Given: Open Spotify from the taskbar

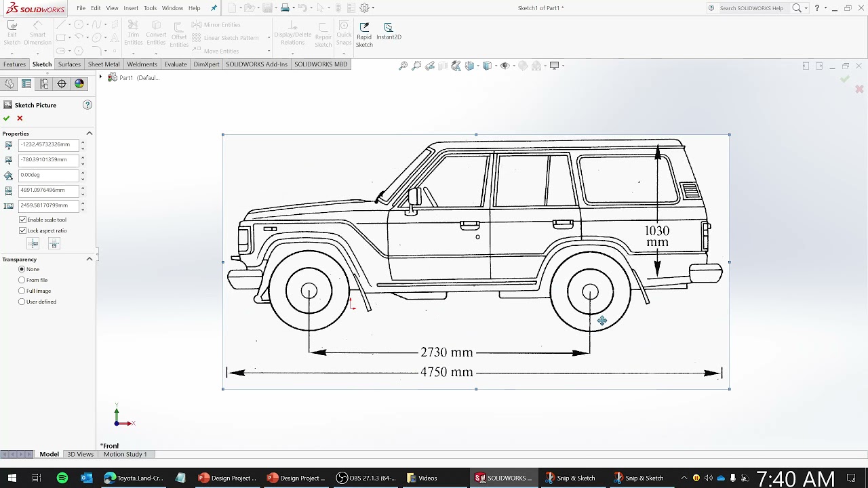Looking at the screenshot, I should [x=62, y=478].
